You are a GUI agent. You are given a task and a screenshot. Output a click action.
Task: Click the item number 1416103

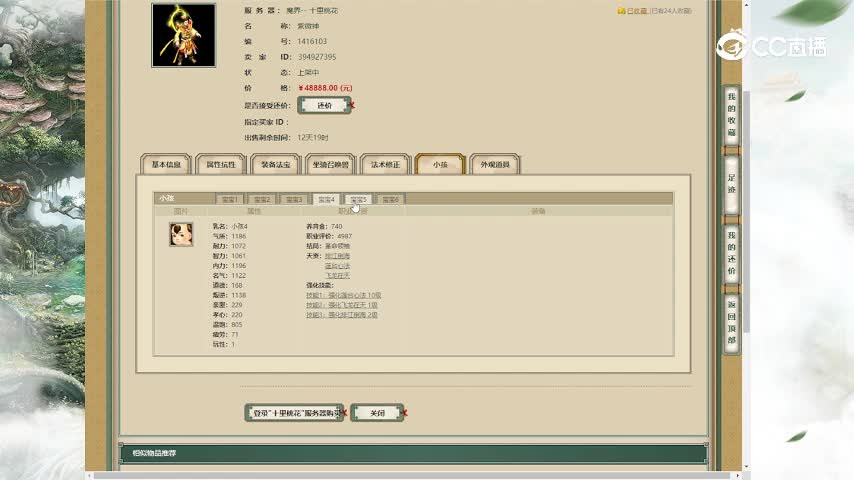click(312, 41)
